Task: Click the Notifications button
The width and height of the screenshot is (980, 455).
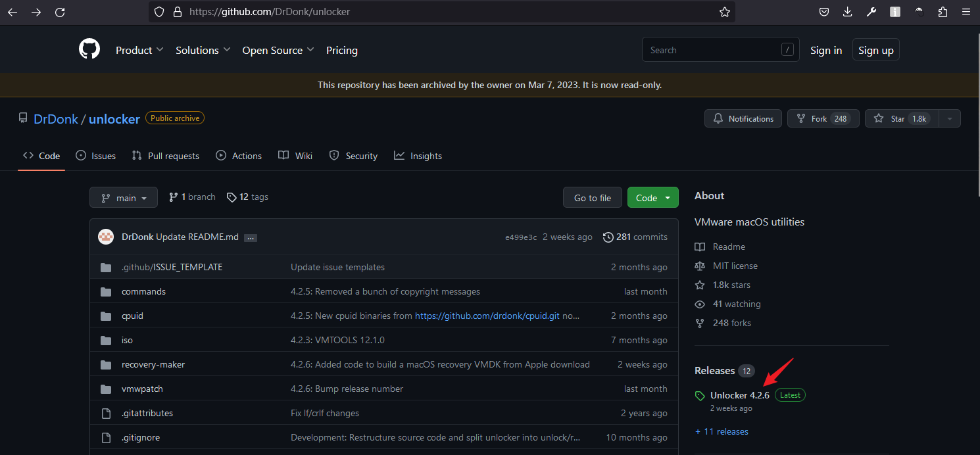Action: [743, 119]
